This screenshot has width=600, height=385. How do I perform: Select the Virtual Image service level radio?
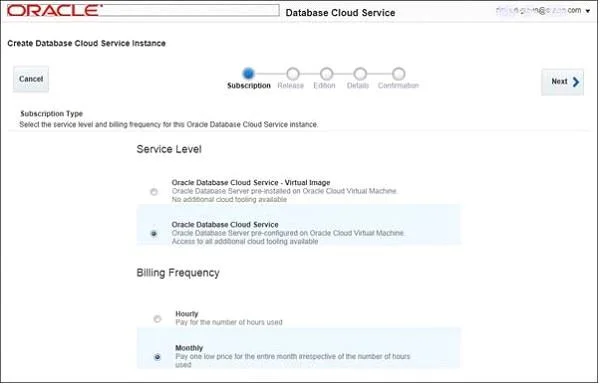point(154,192)
